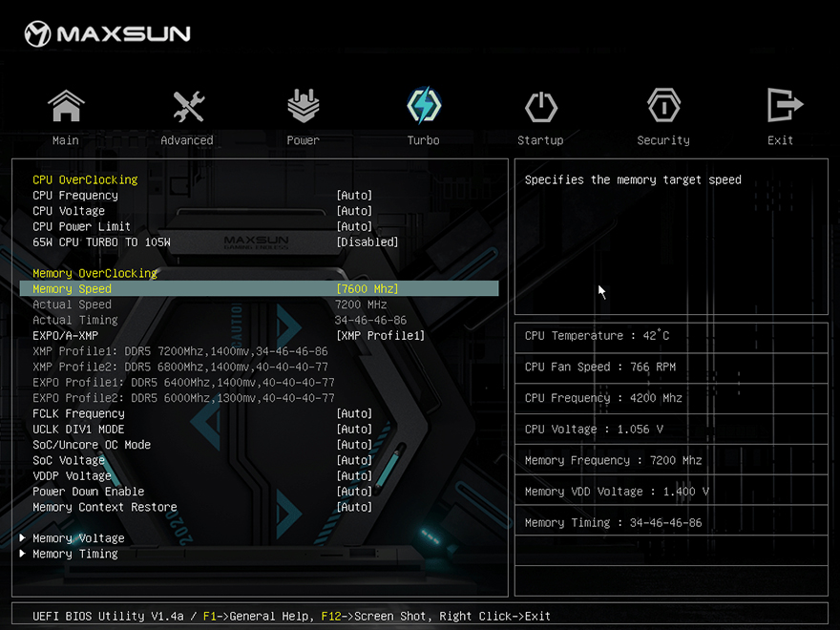Open the Memory Voltage submenu text

(78, 537)
